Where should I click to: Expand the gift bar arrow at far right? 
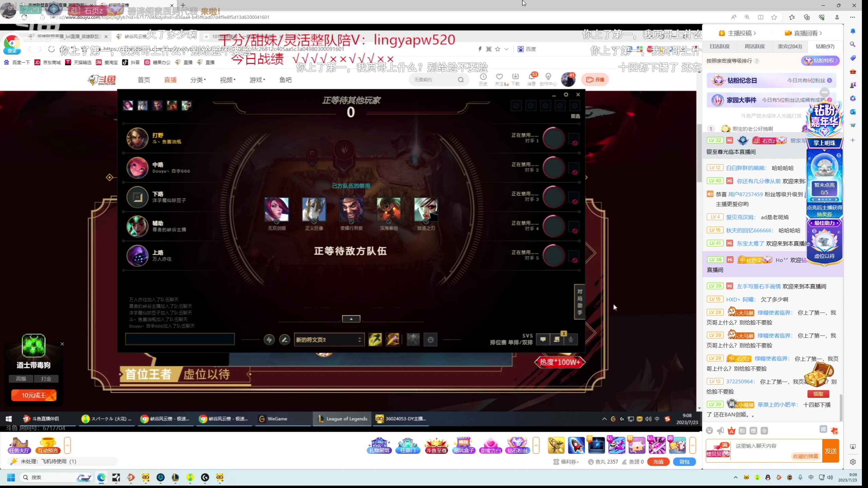coord(692,445)
